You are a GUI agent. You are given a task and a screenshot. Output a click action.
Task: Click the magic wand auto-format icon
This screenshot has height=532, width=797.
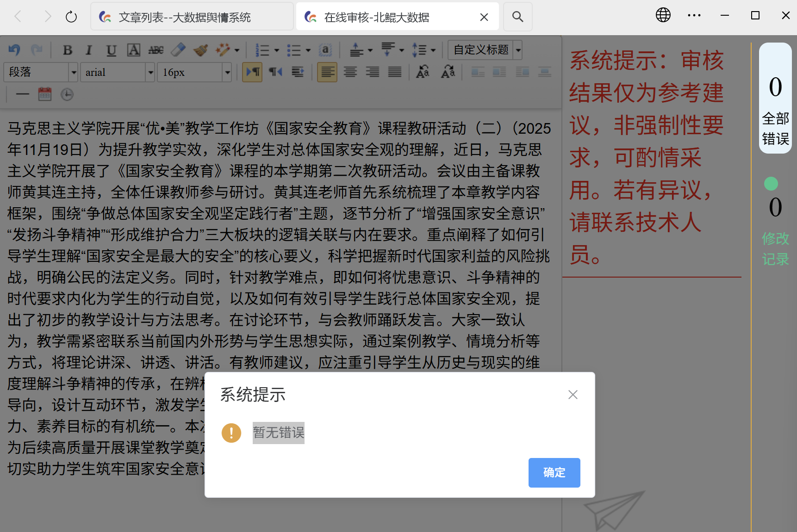[223, 49]
